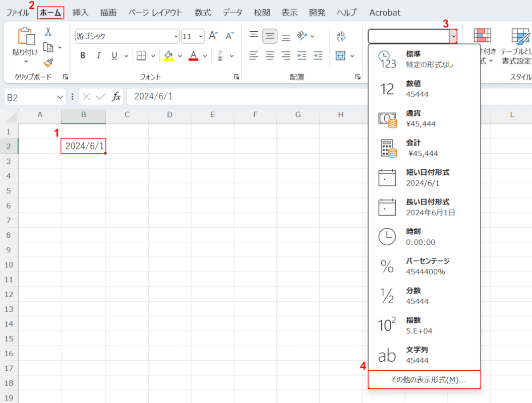Select パーセンテージ format
The width and height of the screenshot is (532, 403).
[424, 266]
